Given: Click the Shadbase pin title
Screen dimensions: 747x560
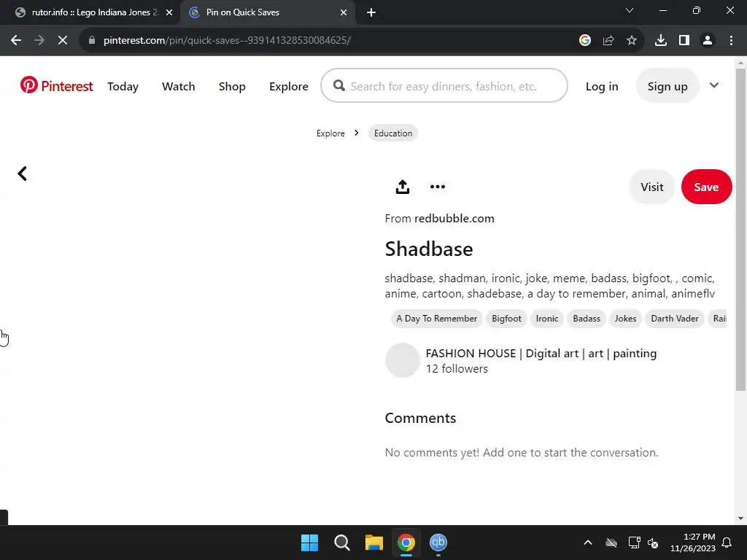Looking at the screenshot, I should click(x=429, y=249).
